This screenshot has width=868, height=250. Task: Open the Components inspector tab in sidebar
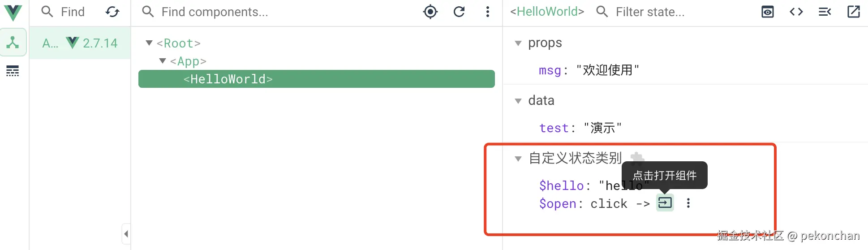13,43
